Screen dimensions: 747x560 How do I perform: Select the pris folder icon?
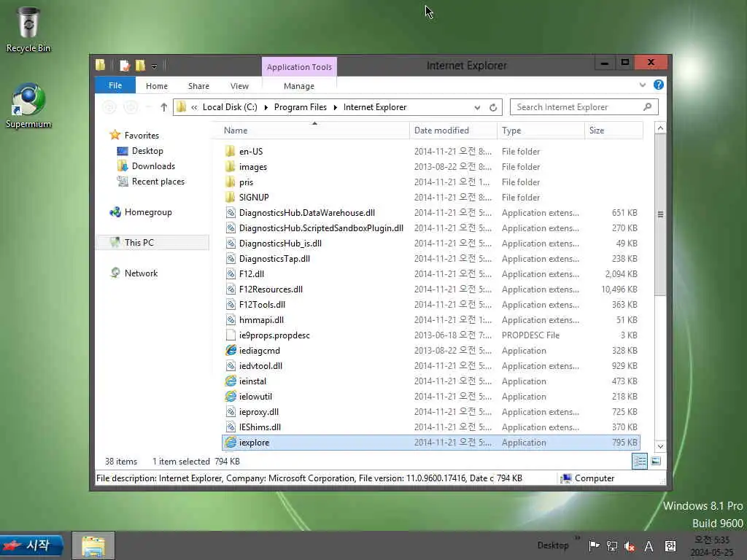pos(231,182)
